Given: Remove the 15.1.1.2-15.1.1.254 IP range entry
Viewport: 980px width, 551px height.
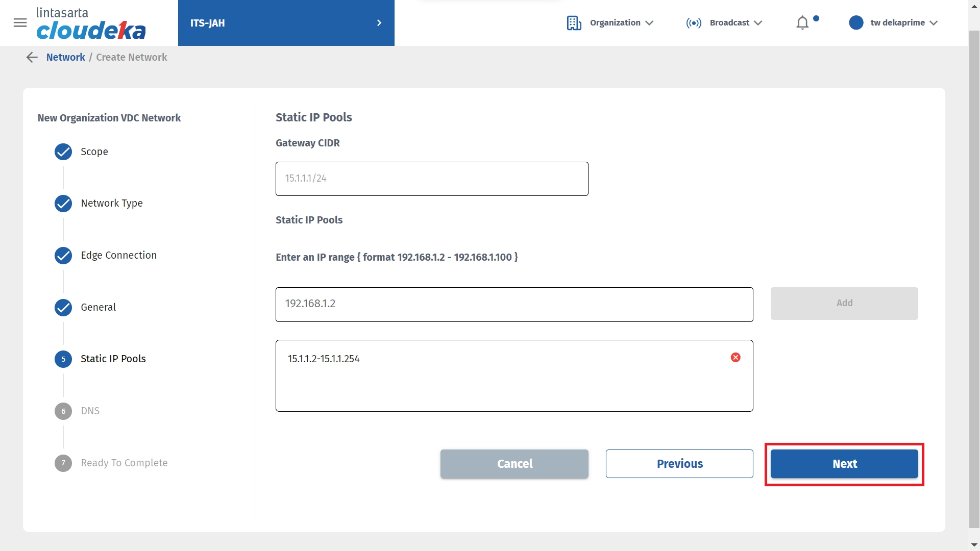Looking at the screenshot, I should click(x=736, y=358).
